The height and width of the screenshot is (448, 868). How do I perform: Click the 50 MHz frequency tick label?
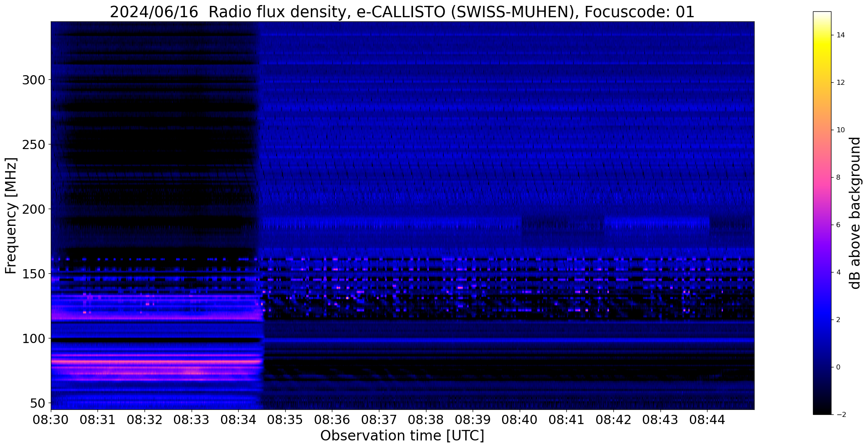(x=37, y=403)
